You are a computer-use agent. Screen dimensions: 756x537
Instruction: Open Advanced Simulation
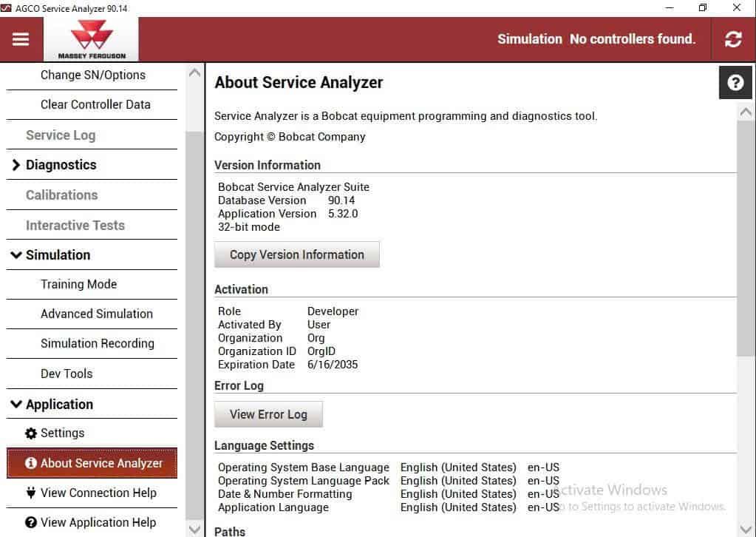97,314
